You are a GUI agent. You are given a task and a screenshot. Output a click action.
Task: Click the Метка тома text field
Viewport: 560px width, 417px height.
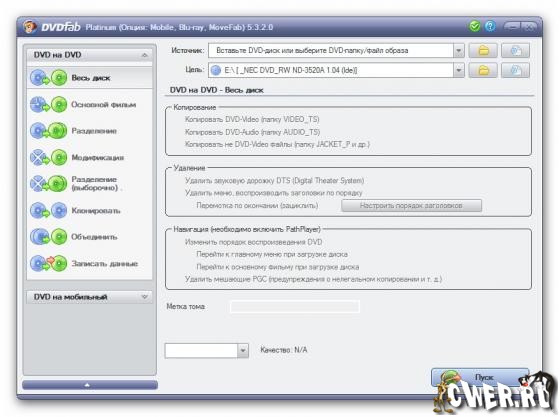tap(295, 306)
